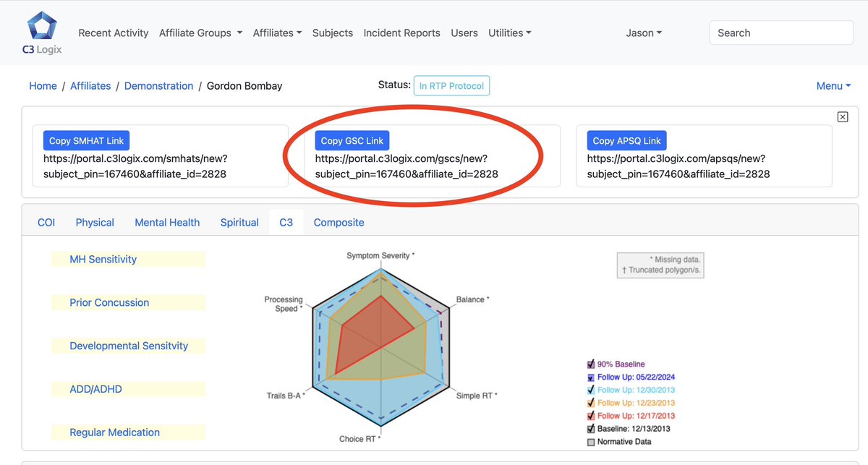Open the MH Sensitivity link
The width and height of the screenshot is (868, 465).
103,259
